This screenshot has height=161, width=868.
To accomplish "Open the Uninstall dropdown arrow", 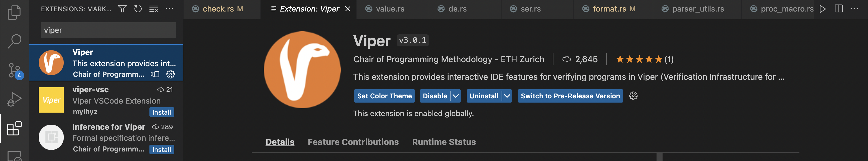I will pyautogui.click(x=507, y=96).
